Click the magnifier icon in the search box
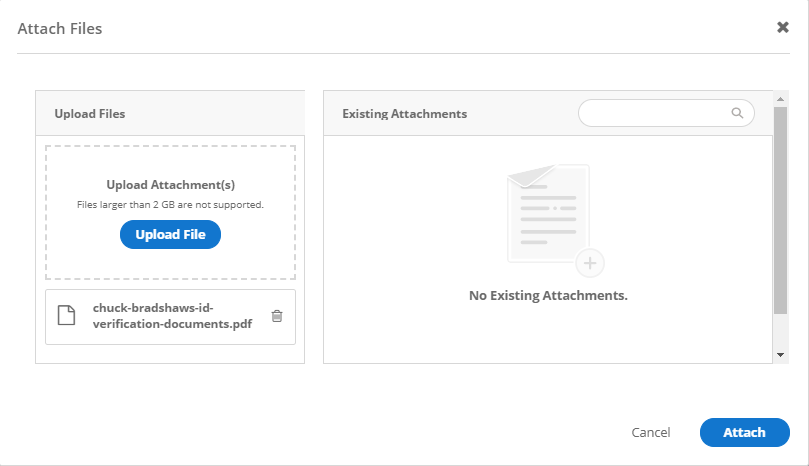809x466 pixels. click(737, 113)
